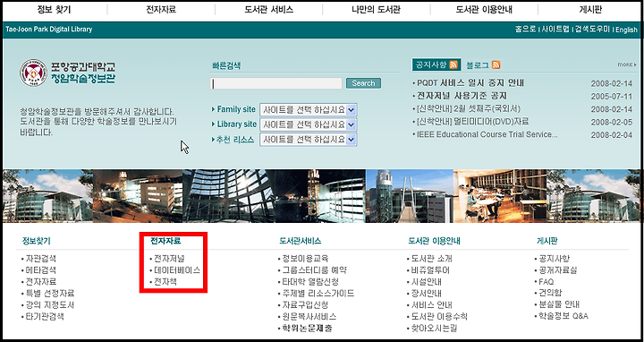Open 특별 선정자료 link
Viewport: 644px width, 342px height.
click(x=50, y=294)
